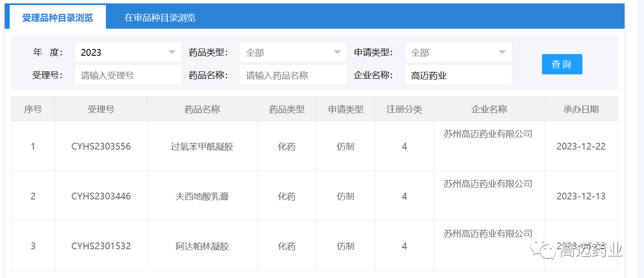Viewport: 644px width, 278px height.
Task: Switch to 在审品种目录浏览 tab
Action: [160, 18]
